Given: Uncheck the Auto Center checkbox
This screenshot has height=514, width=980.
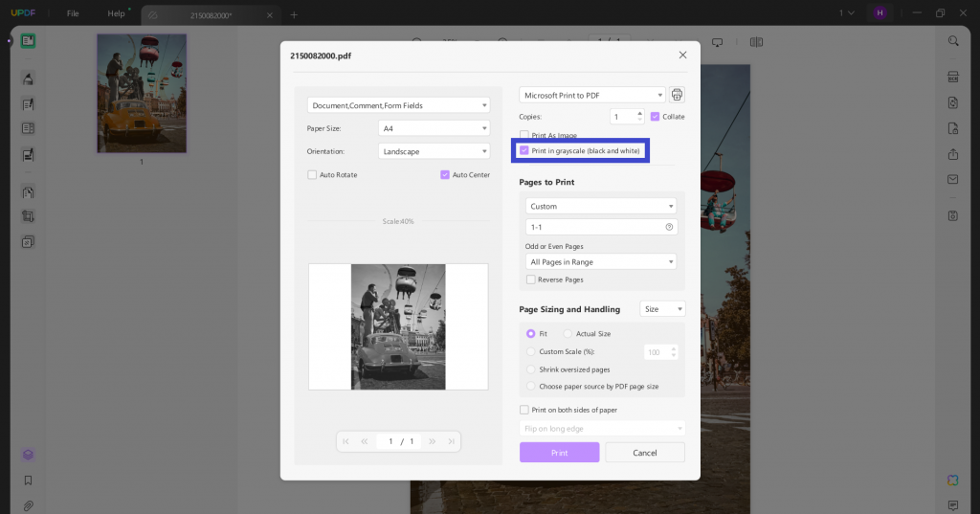Looking at the screenshot, I should 445,175.
